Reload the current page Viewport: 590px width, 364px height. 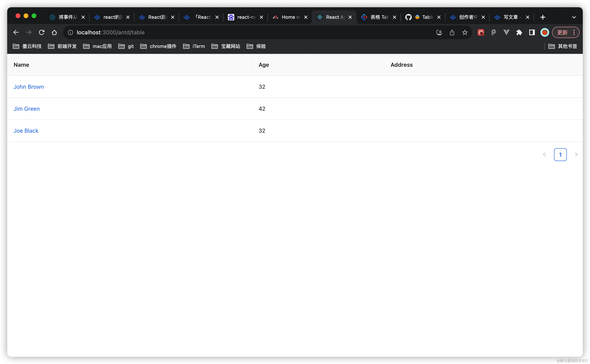[42, 32]
